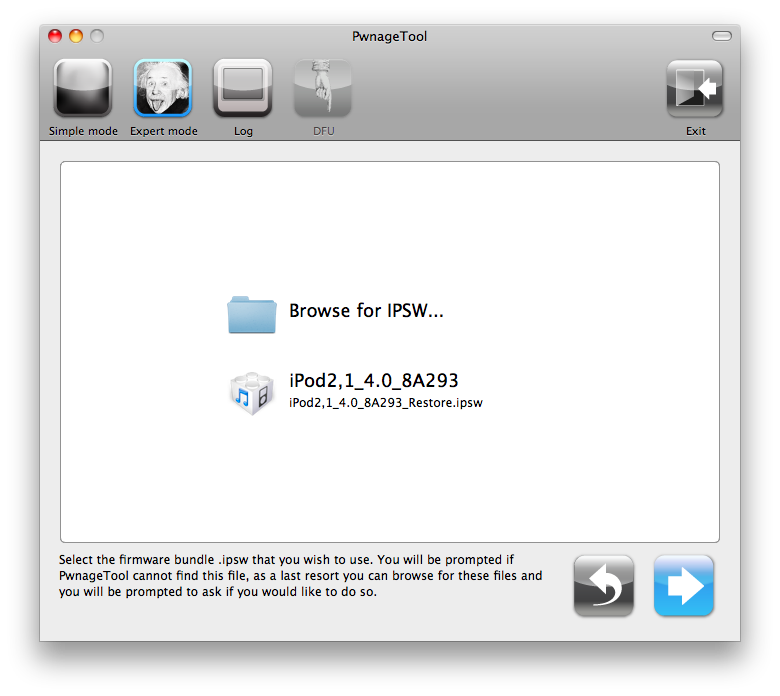
Task: Click the blue folder icon
Action: point(250,313)
